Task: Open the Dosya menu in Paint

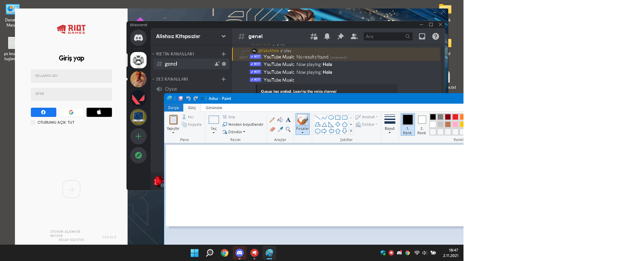Action: click(x=173, y=108)
